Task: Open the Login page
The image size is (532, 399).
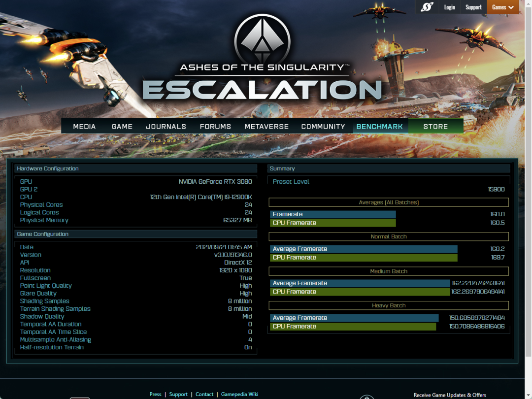Action: point(449,7)
